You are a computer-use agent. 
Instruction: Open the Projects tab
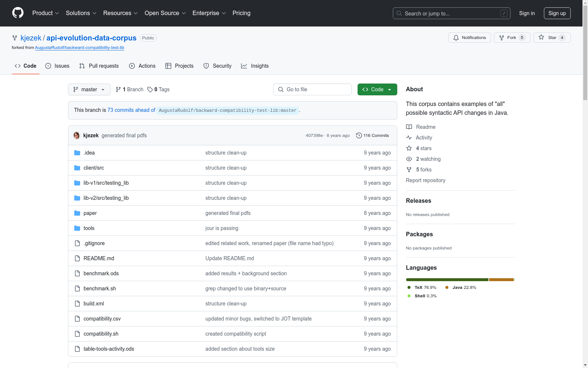point(179,66)
